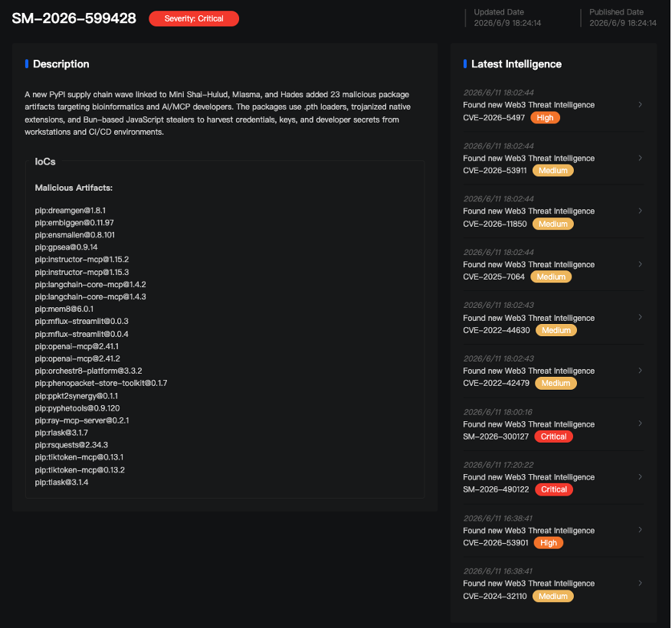Select the pip:pyphetools@0.9.120 artifact
The height and width of the screenshot is (628, 672).
(x=77, y=408)
